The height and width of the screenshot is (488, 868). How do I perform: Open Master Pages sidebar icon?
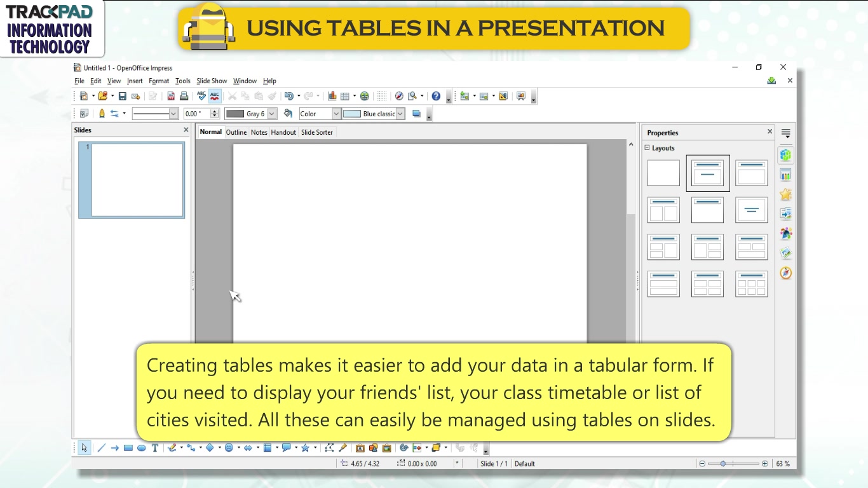[786, 175]
